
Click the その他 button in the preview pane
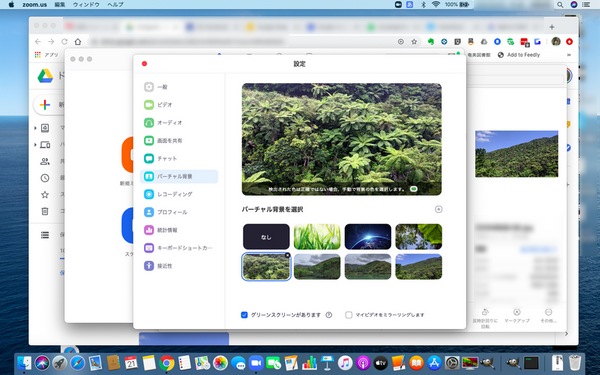pos(548,316)
